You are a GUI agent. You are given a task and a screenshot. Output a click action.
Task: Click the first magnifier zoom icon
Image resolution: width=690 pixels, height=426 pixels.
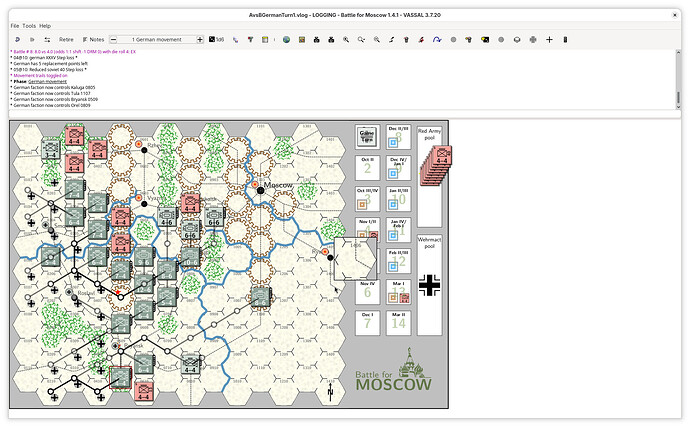click(x=346, y=39)
